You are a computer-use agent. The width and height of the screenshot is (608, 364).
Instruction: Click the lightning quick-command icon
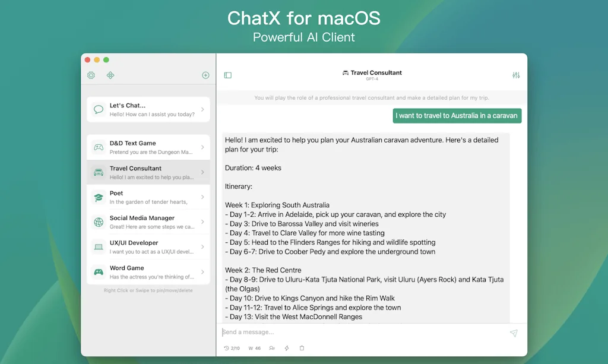(x=286, y=349)
